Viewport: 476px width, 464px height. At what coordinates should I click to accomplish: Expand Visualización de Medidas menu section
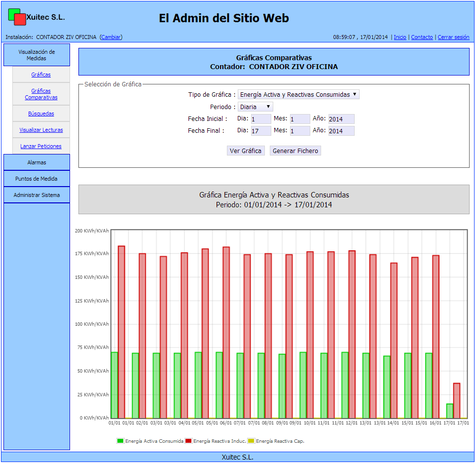click(37, 55)
